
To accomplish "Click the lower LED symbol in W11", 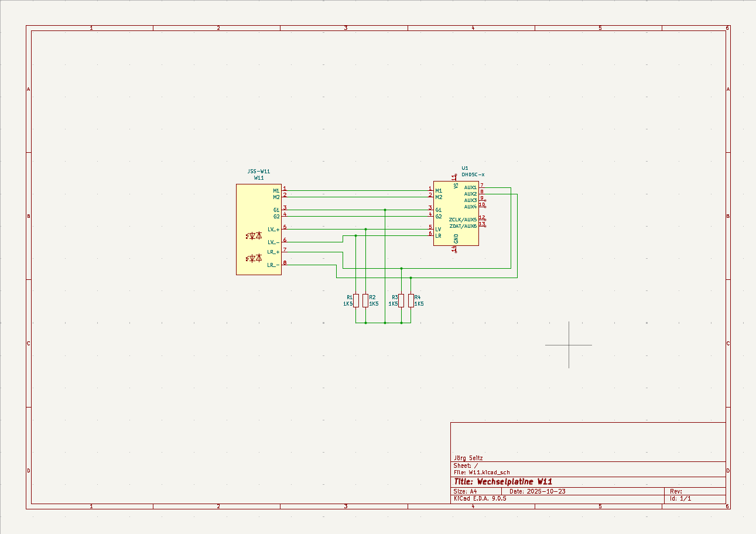I will point(255,258).
